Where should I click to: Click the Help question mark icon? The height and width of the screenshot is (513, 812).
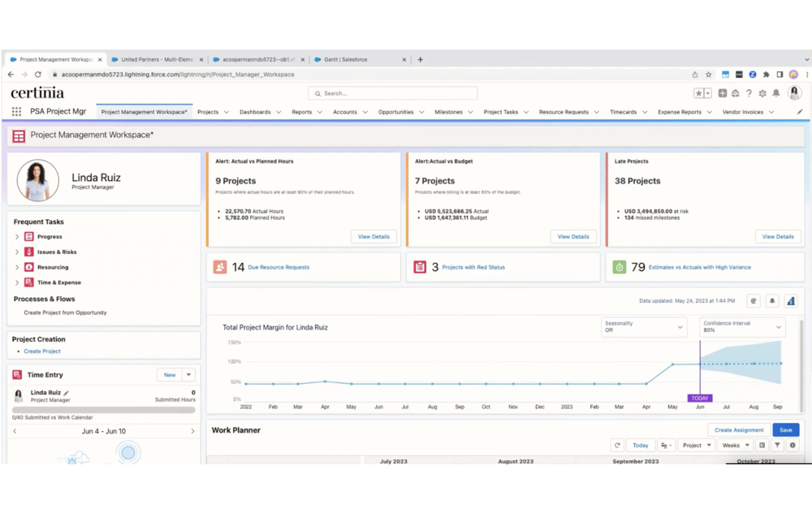pos(748,93)
